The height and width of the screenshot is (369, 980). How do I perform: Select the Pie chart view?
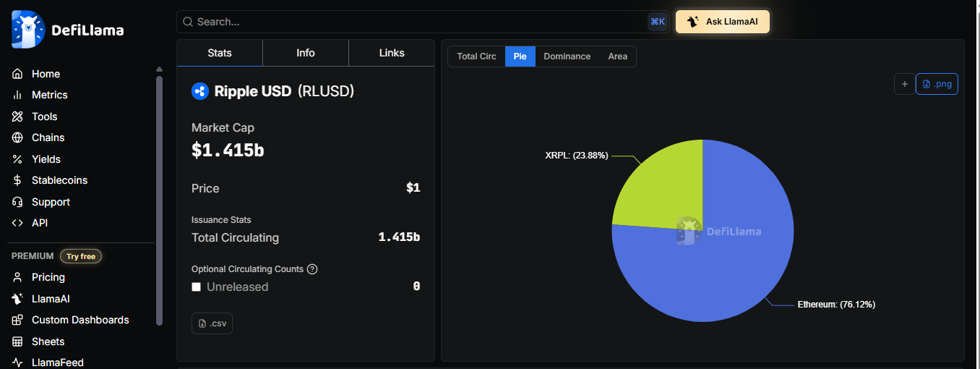[x=520, y=56]
